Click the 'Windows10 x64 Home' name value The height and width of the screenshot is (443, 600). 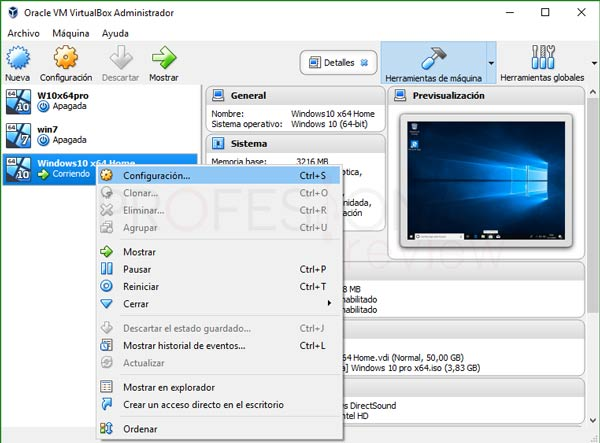click(x=333, y=114)
